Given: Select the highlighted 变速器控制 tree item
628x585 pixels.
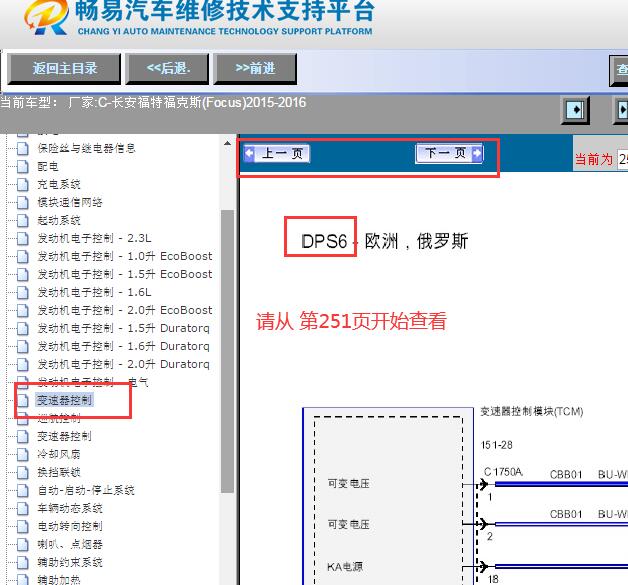Looking at the screenshot, I should click(x=64, y=400).
